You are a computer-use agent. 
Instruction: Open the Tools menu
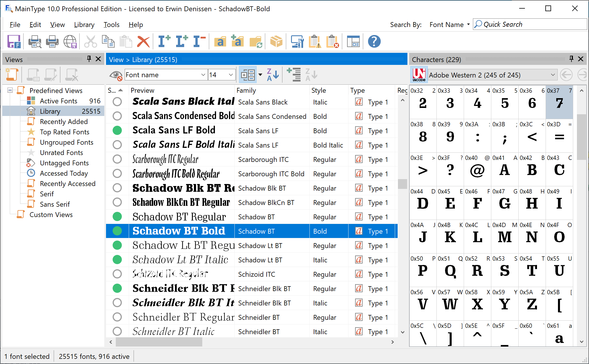pyautogui.click(x=111, y=25)
